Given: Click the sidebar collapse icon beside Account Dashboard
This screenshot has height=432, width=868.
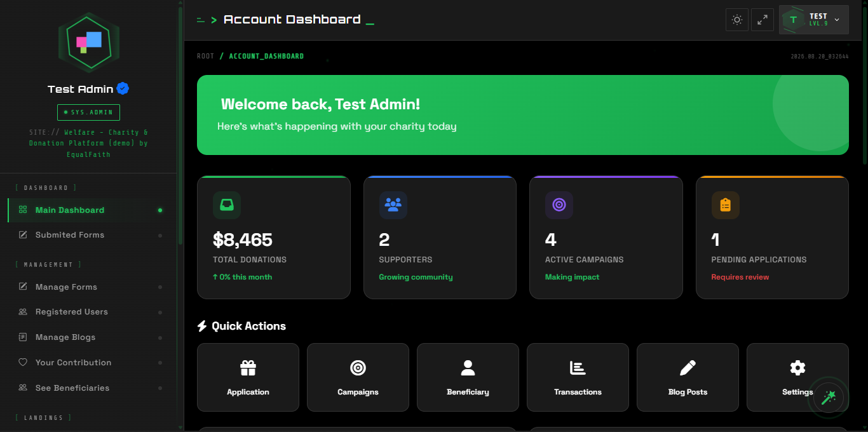Looking at the screenshot, I should (201, 20).
